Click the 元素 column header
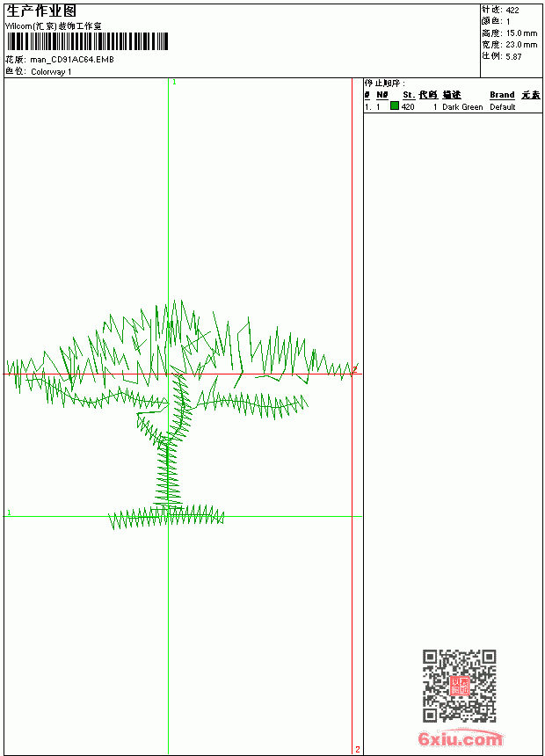Screen dimensions: 545x756 click(531, 95)
